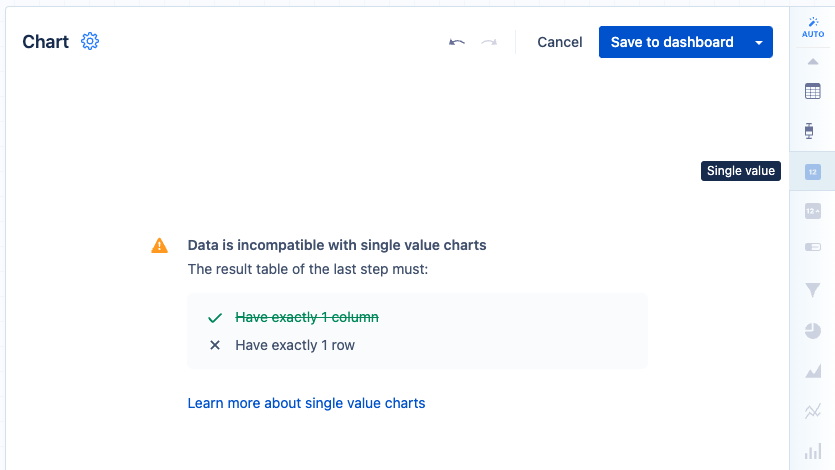Image resolution: width=835 pixels, height=470 pixels.
Task: Select the Auto chart type
Action: tap(813, 27)
